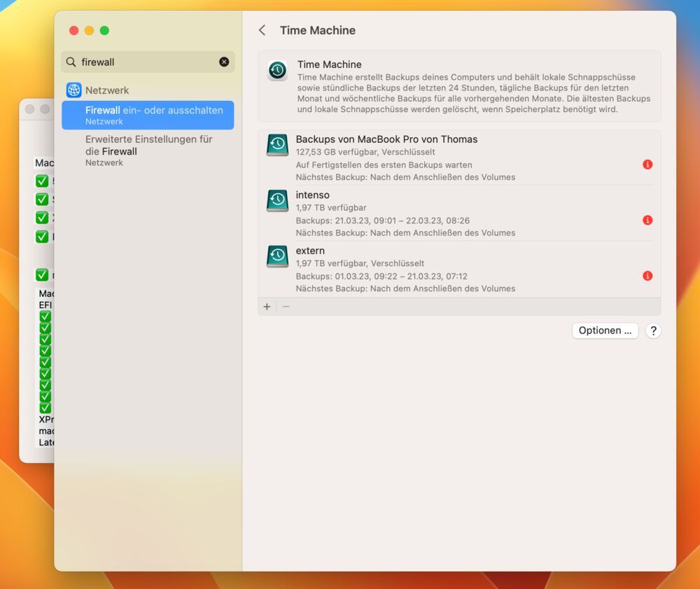Open the red alert icon next to extern
The width and height of the screenshot is (700, 589).
point(647,276)
